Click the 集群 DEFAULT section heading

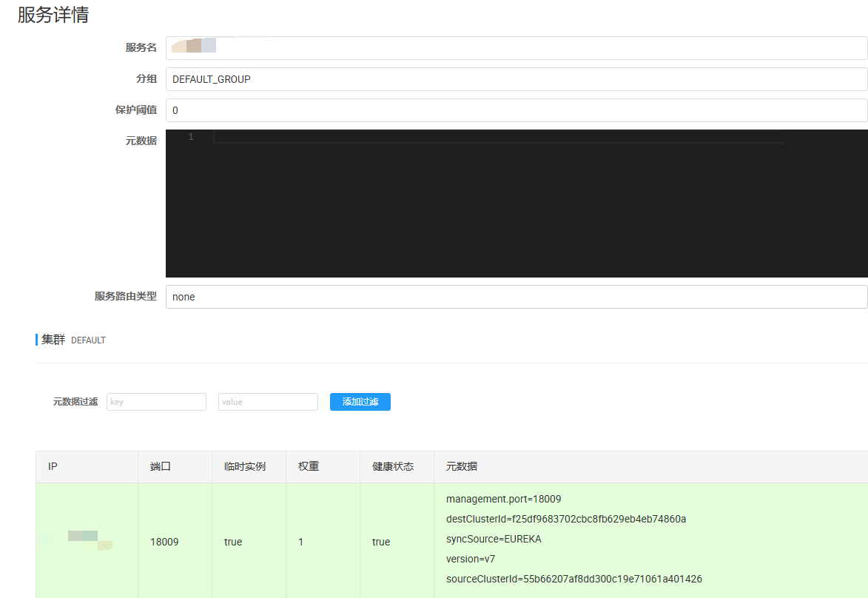tap(73, 340)
